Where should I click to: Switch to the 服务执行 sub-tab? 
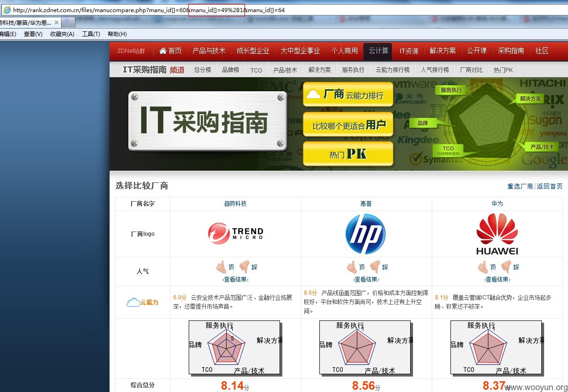pos(353,70)
